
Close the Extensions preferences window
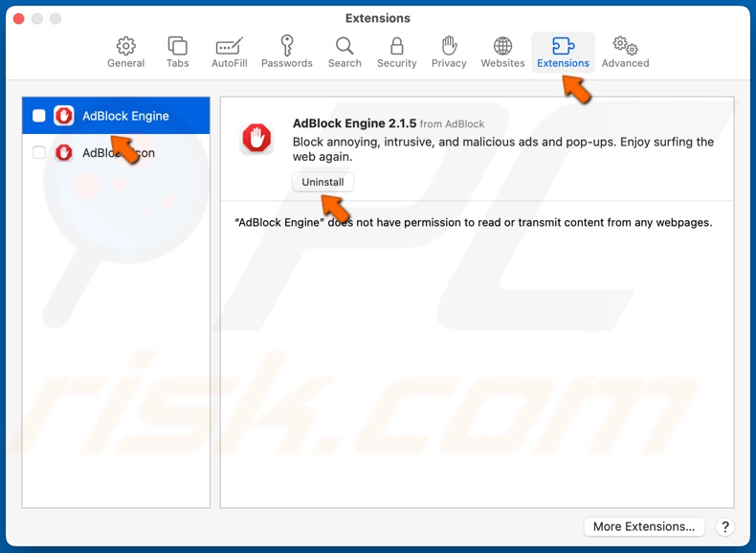(19, 19)
